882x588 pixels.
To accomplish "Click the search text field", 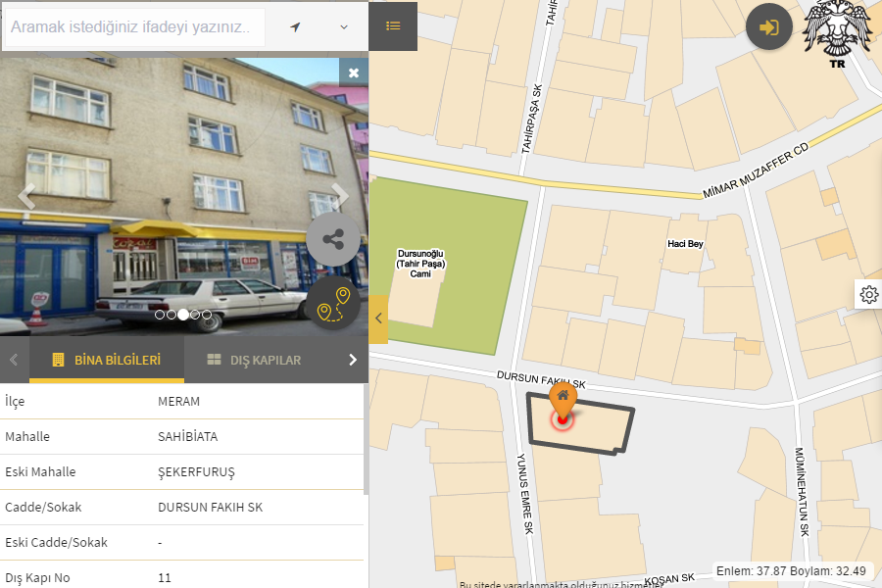I will point(135,28).
